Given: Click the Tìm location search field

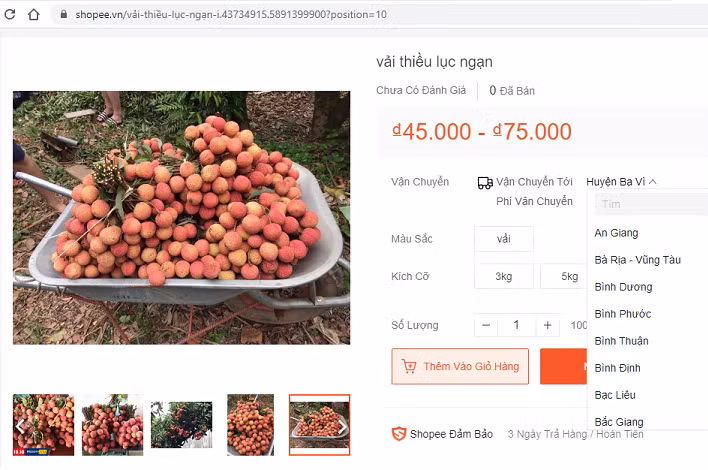Looking at the screenshot, I should [x=652, y=204].
